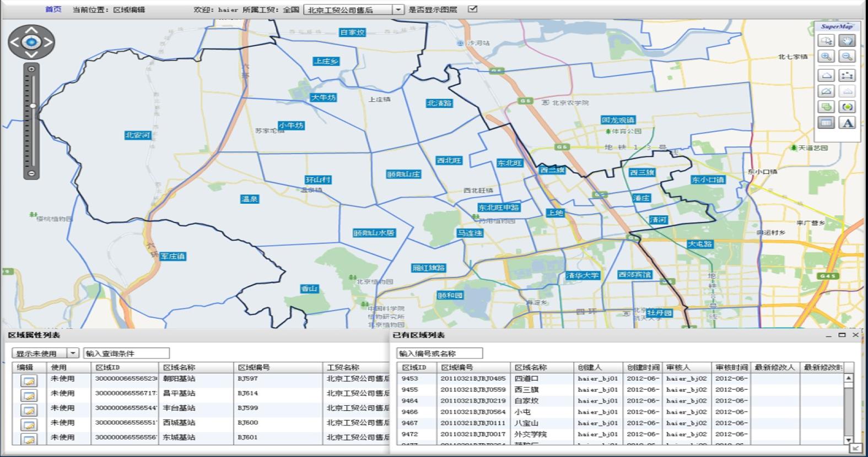Select the pointer selection tool in SuperMap toolbar
868x457 pixels.
pos(826,40)
